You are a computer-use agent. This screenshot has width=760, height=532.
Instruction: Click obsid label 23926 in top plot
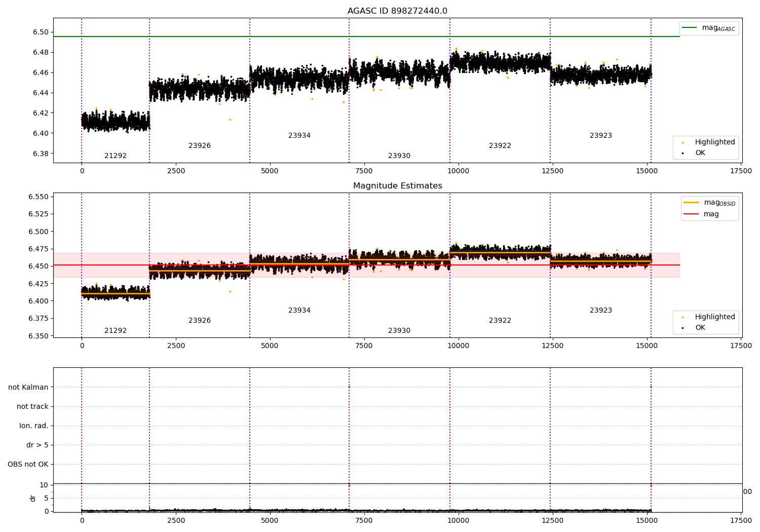click(x=200, y=146)
